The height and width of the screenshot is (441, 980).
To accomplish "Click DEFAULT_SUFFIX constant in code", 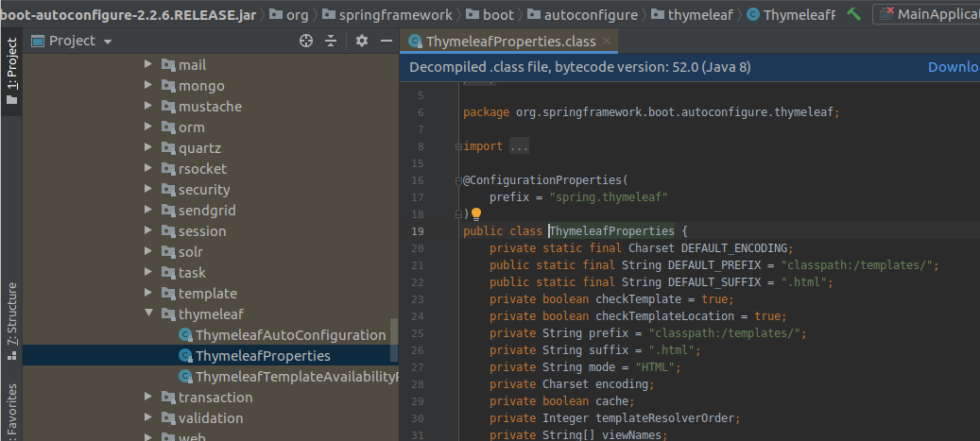I will [714, 281].
